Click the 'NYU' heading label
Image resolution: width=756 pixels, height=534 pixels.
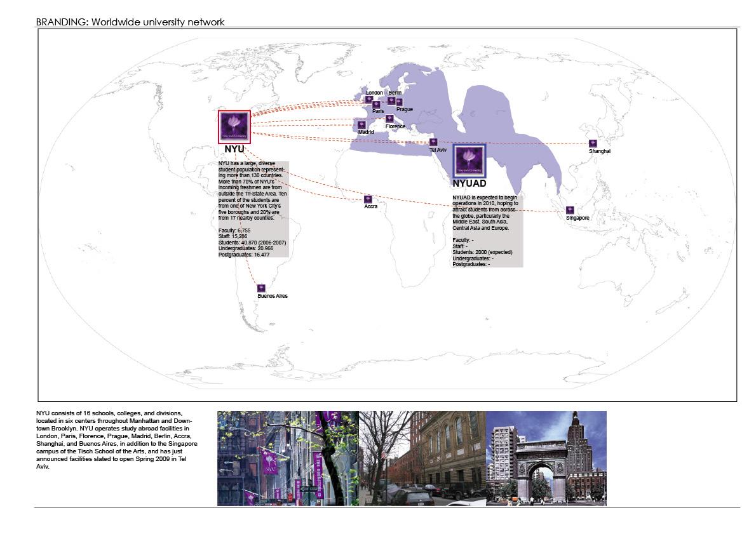(234, 149)
